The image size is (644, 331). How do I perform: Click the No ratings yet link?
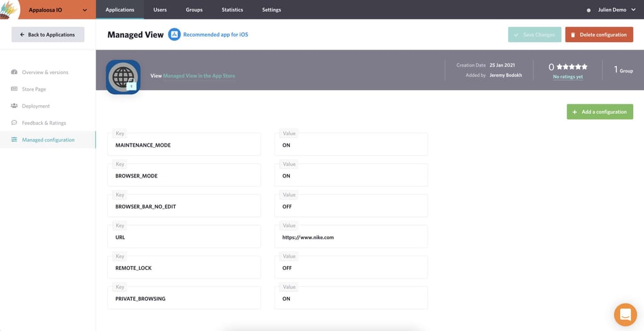(567, 77)
